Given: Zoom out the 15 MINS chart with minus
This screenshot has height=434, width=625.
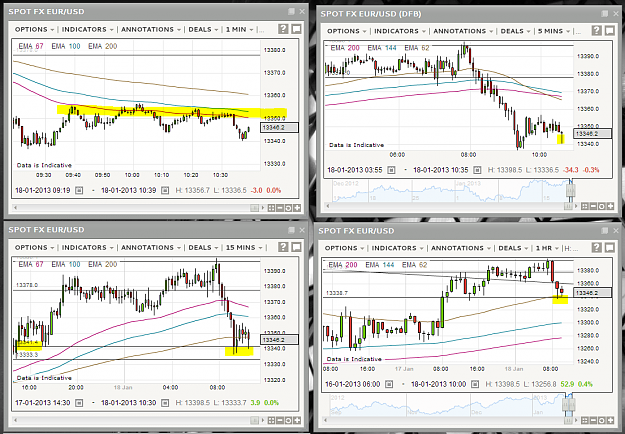Looking at the screenshot, I should pyautogui.click(x=280, y=420).
